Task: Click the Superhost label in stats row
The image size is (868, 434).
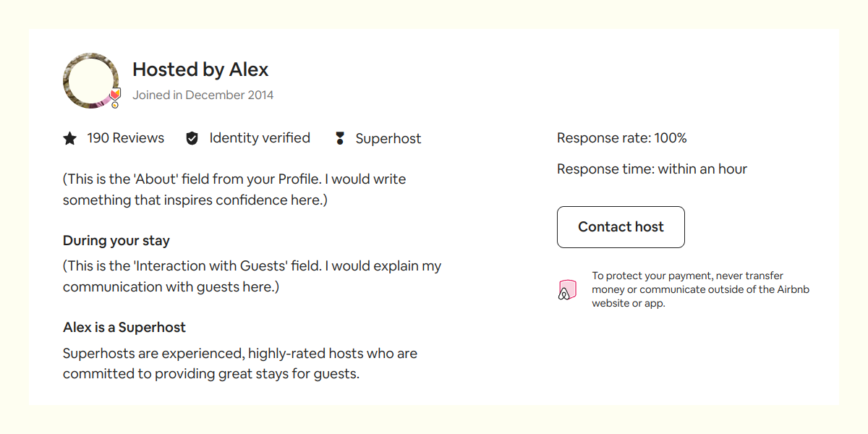Action: coord(388,139)
